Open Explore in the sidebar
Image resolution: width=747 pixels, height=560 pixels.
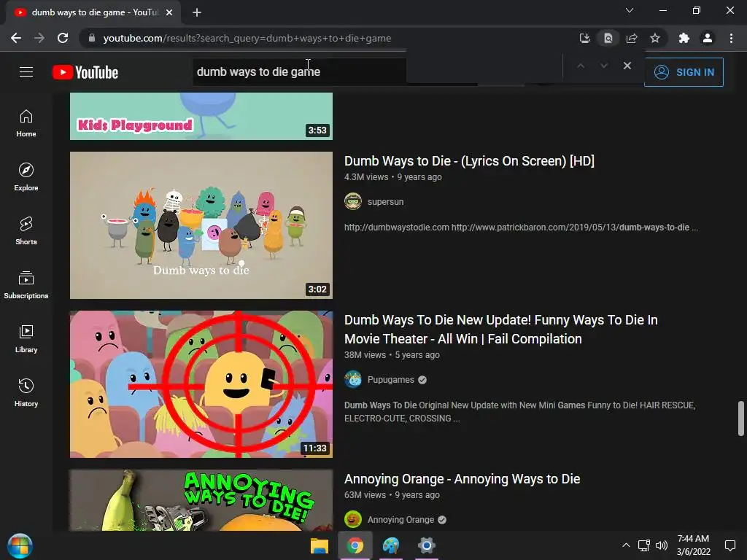pyautogui.click(x=26, y=177)
